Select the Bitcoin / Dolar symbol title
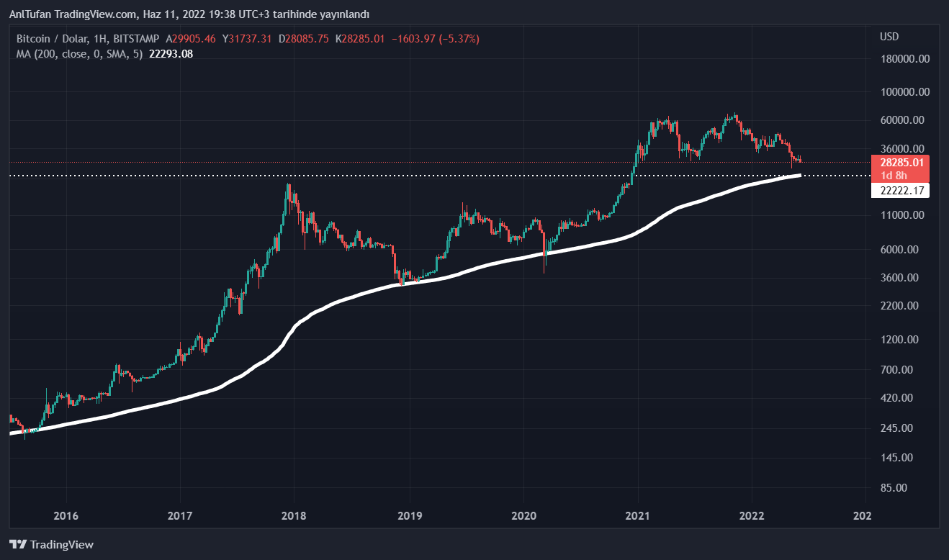 pos(53,39)
